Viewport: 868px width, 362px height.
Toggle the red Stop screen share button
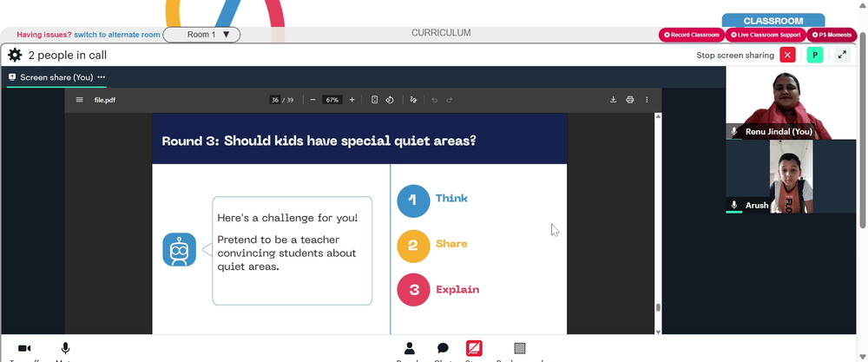(x=474, y=348)
